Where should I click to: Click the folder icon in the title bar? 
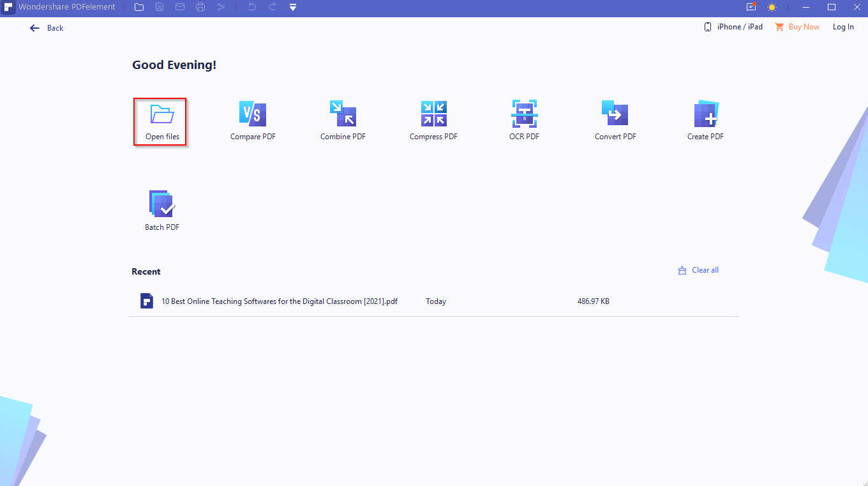point(139,7)
